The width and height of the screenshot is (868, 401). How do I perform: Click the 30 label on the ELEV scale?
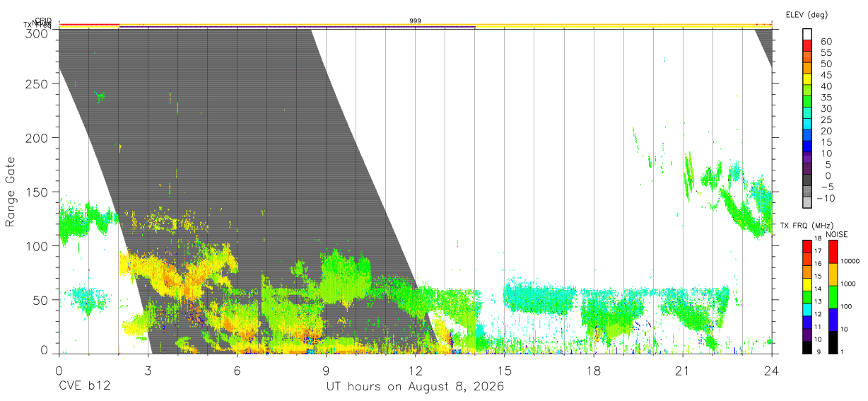click(x=826, y=109)
